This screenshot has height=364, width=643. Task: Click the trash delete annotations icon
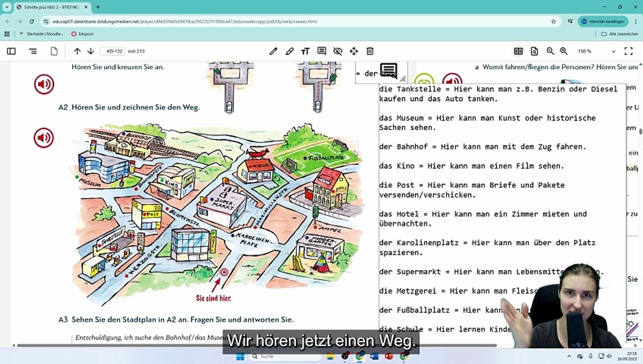coord(370,51)
